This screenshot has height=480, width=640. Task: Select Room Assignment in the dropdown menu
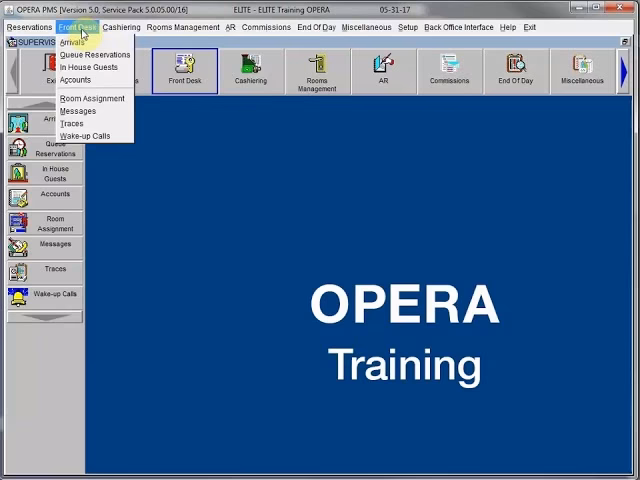pos(92,99)
